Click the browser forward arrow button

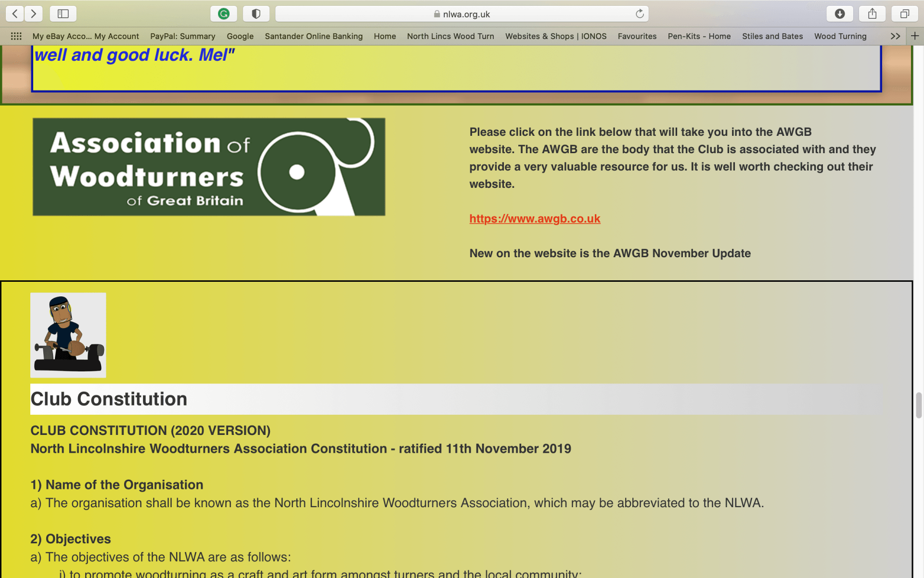pyautogui.click(x=33, y=14)
